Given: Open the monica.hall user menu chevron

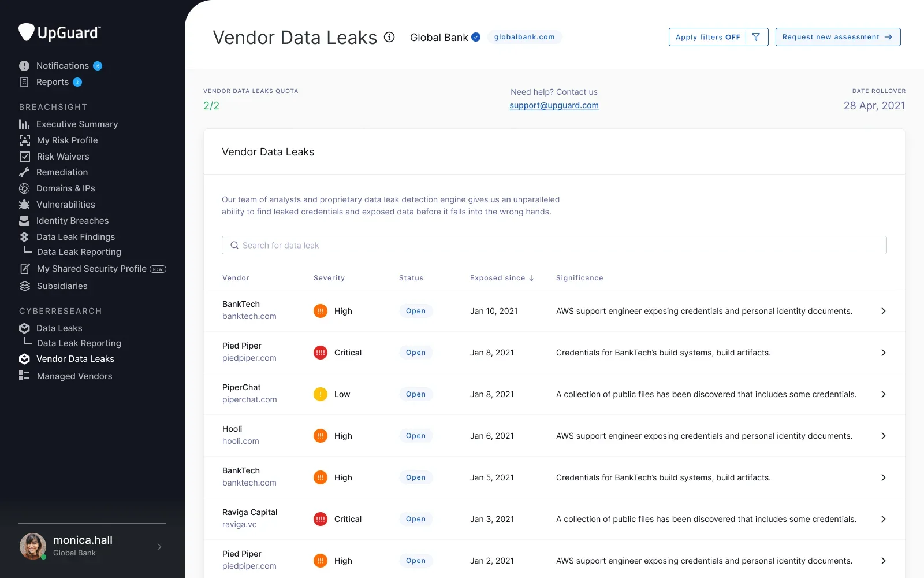Looking at the screenshot, I should (x=159, y=547).
